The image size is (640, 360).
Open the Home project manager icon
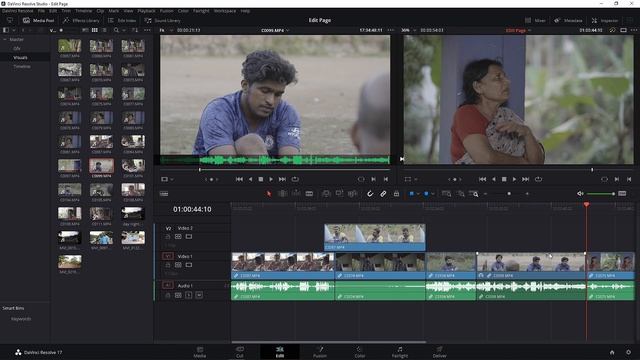coord(612,352)
